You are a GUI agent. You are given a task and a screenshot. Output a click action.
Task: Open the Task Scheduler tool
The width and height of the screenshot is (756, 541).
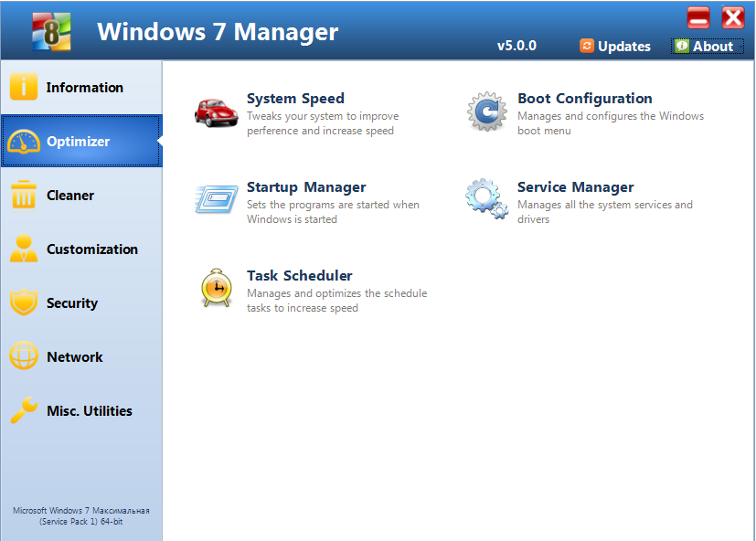click(x=299, y=275)
